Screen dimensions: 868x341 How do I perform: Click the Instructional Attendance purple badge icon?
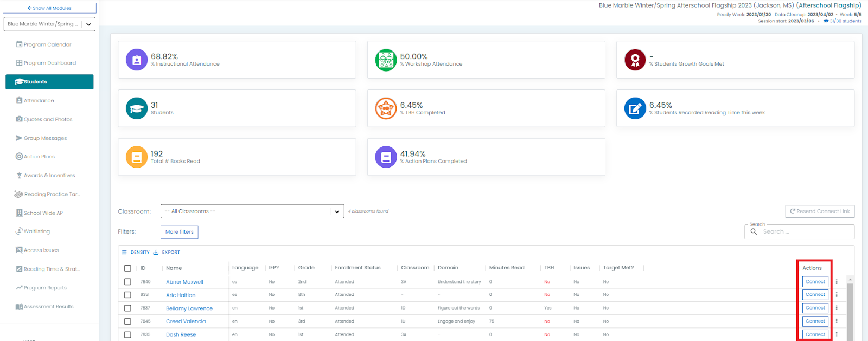[137, 60]
